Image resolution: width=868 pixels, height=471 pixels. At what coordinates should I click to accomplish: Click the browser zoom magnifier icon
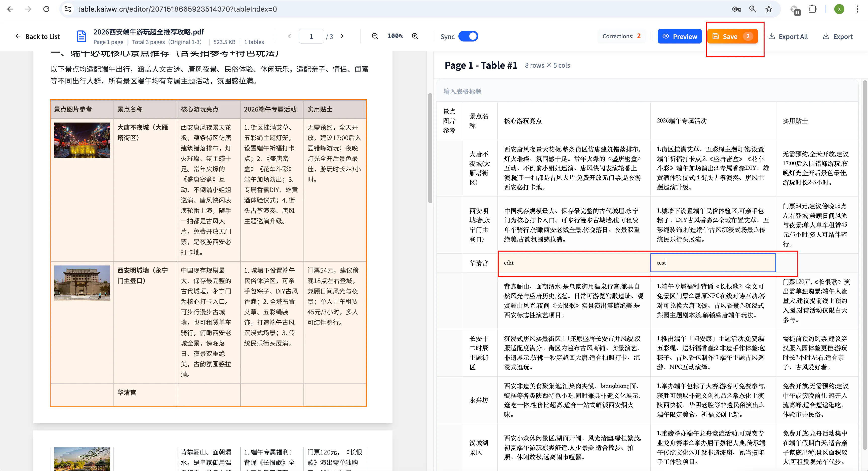click(753, 9)
